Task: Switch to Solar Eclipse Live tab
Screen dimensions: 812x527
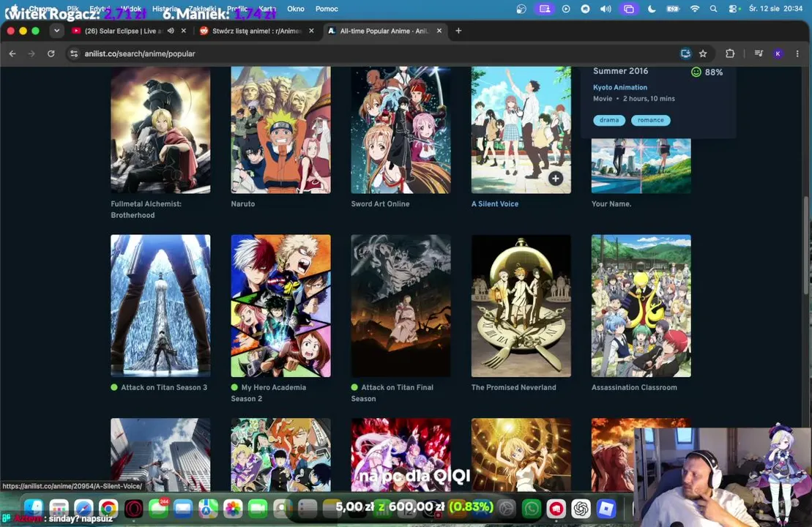Action: coord(130,31)
